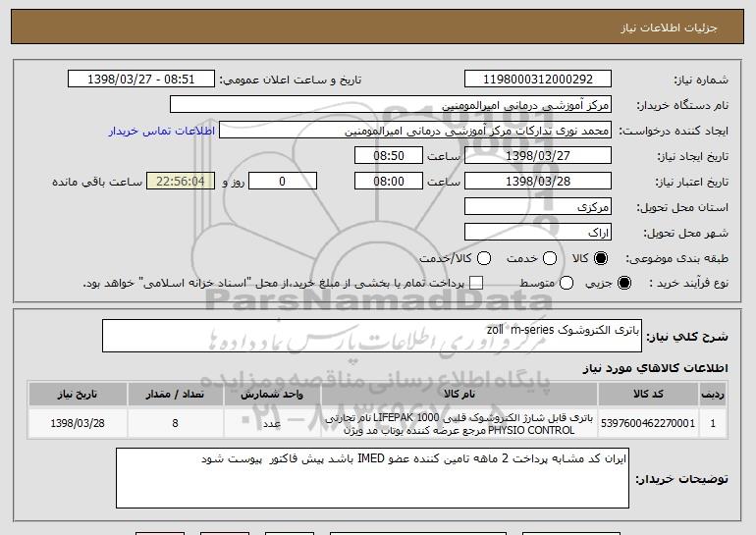Click the واحد شمارش column header
Screen dimensions: 756x535
point(272,395)
